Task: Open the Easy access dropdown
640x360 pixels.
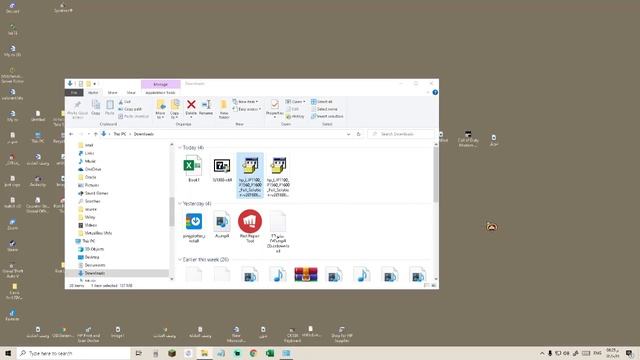Action: coord(247,109)
